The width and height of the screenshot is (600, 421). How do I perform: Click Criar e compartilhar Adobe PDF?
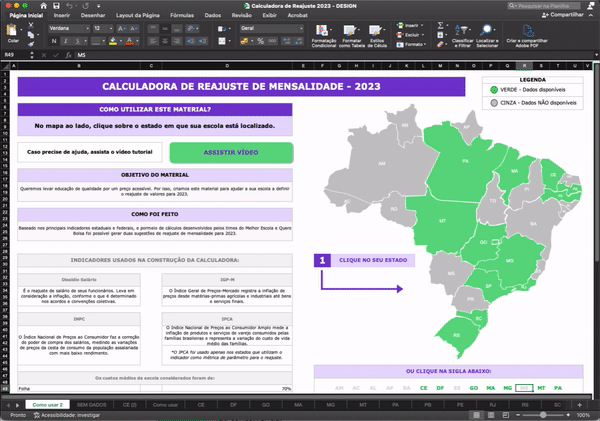tap(527, 36)
